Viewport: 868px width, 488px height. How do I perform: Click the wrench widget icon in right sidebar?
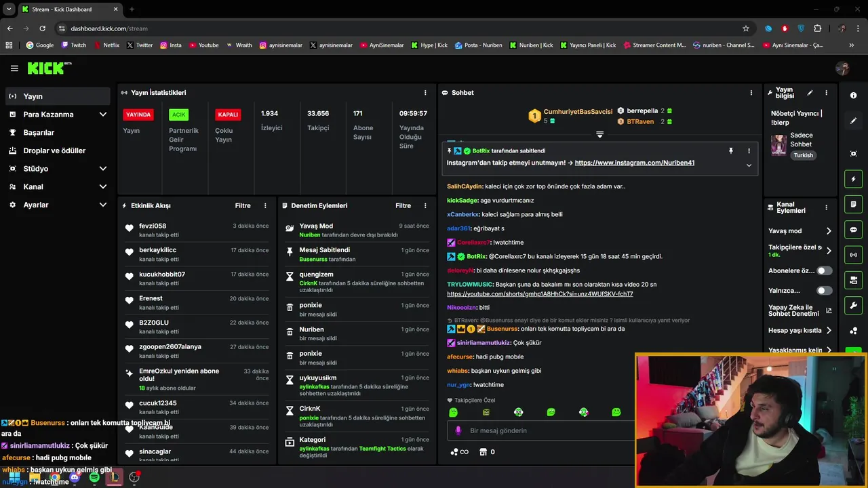pos(853,306)
